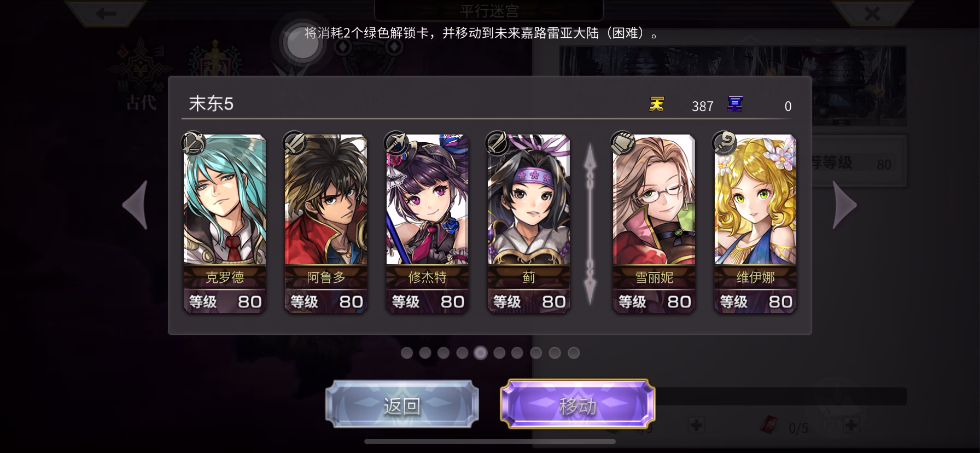Tap the lance weapon icon on 修杰特's card
The width and height of the screenshot is (980, 453).
click(396, 143)
